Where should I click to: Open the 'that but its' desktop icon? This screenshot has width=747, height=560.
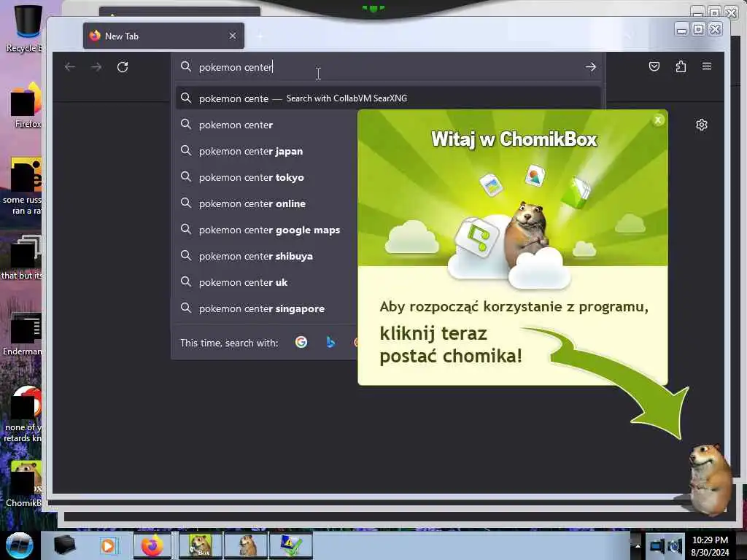pos(23,257)
